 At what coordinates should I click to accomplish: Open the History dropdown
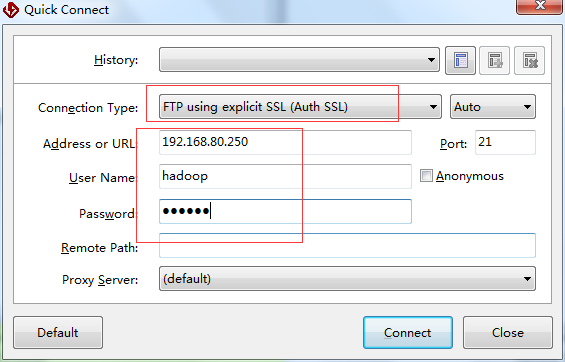299,59
